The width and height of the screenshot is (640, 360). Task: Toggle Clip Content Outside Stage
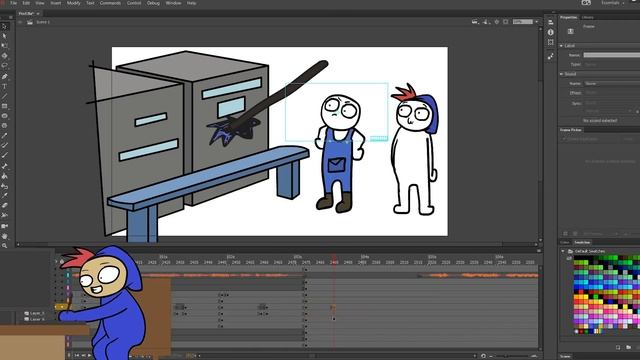click(506, 22)
